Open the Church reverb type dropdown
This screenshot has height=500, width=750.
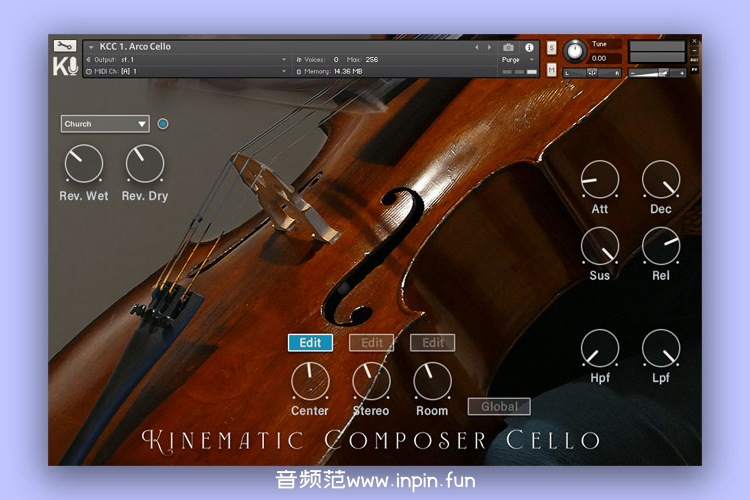point(105,124)
